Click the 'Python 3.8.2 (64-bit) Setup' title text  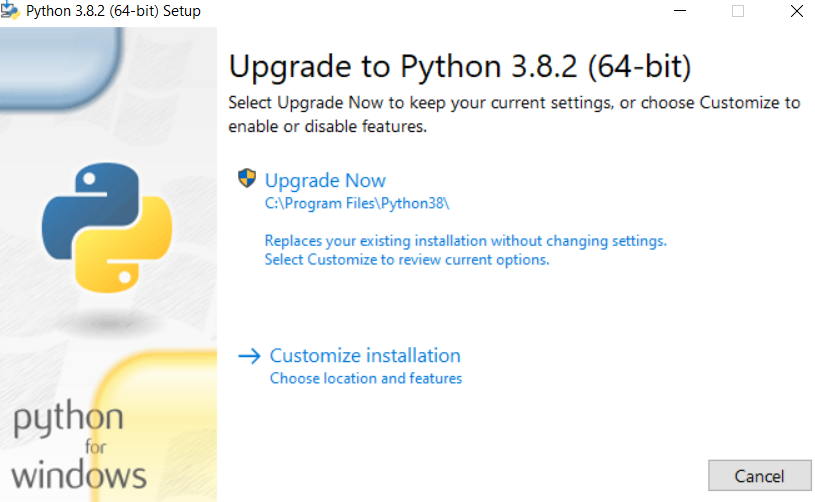pos(113,11)
